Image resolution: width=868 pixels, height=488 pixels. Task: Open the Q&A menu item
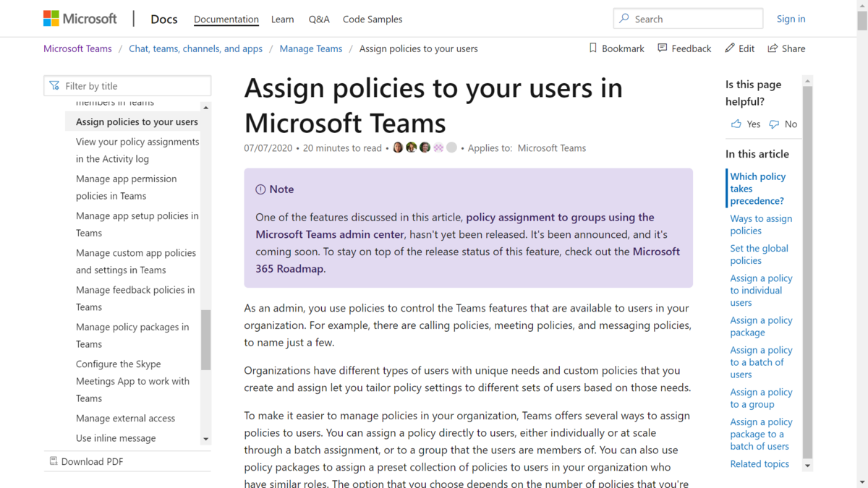(x=319, y=20)
